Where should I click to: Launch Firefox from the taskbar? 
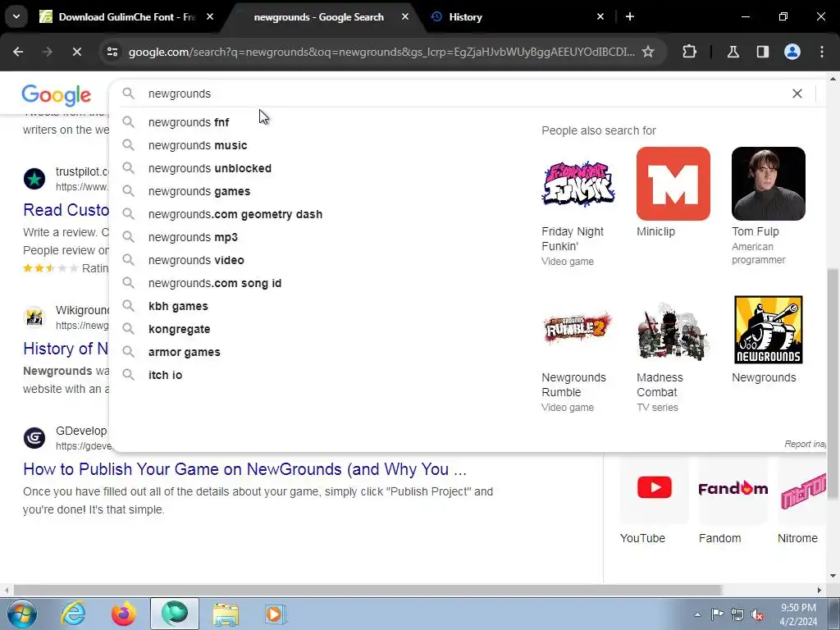[124, 614]
